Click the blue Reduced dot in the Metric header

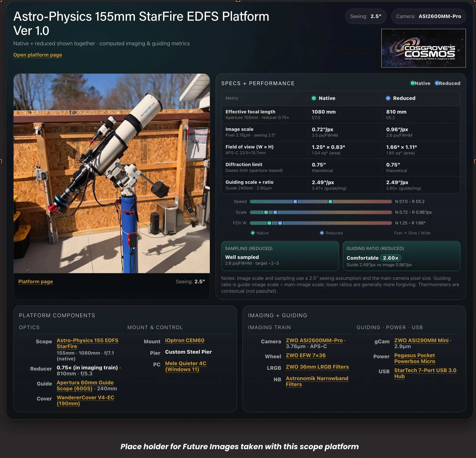[x=388, y=98]
